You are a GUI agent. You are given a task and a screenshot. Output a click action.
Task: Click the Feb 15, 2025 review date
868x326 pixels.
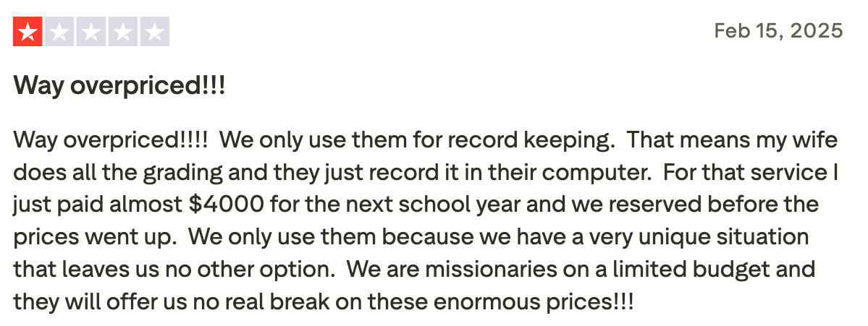pos(778,31)
